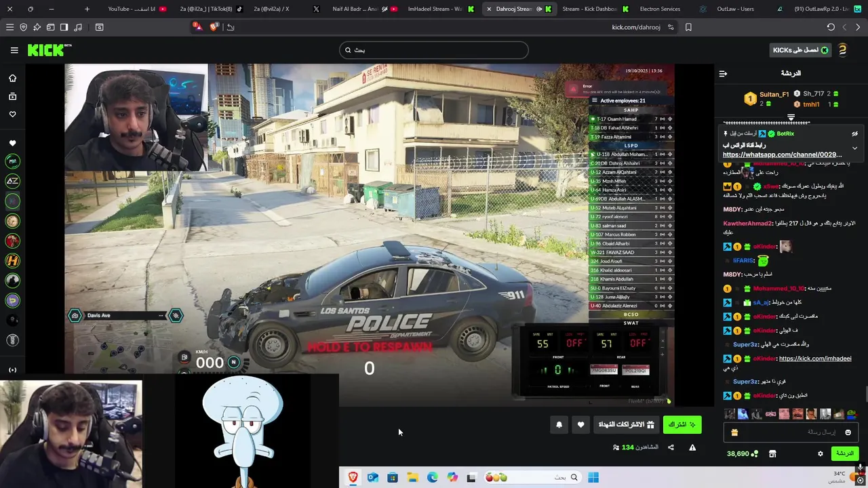868x488 pixels.
Task: Open the gift box icon in chat input
Action: [x=734, y=432]
